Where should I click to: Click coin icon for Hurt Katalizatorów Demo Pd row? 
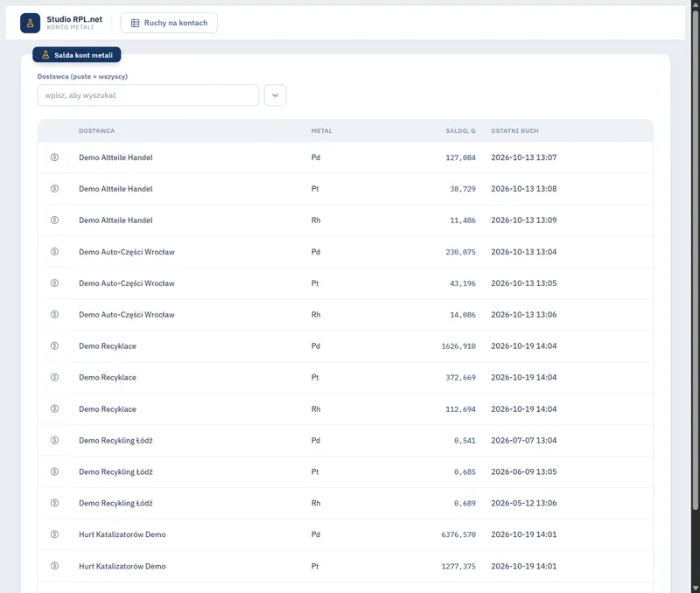(x=54, y=534)
